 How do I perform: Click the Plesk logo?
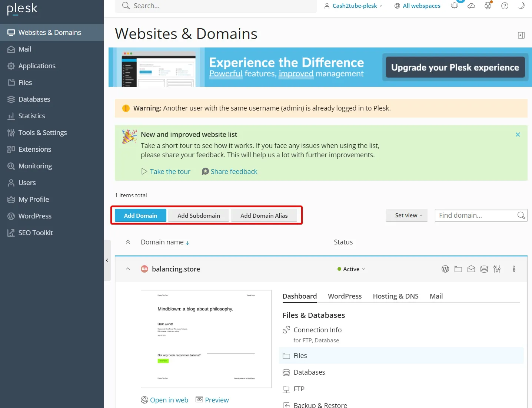click(22, 9)
